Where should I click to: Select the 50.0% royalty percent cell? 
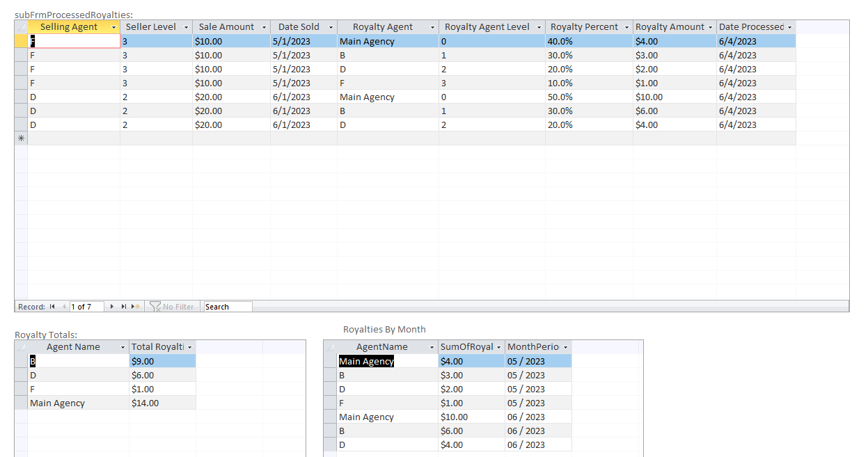click(588, 97)
